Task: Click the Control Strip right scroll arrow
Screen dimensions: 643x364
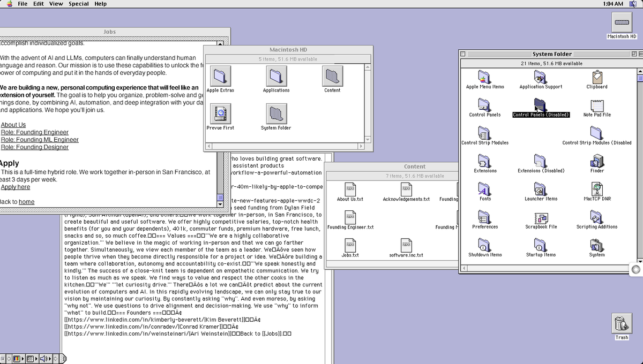Action: click(57, 359)
